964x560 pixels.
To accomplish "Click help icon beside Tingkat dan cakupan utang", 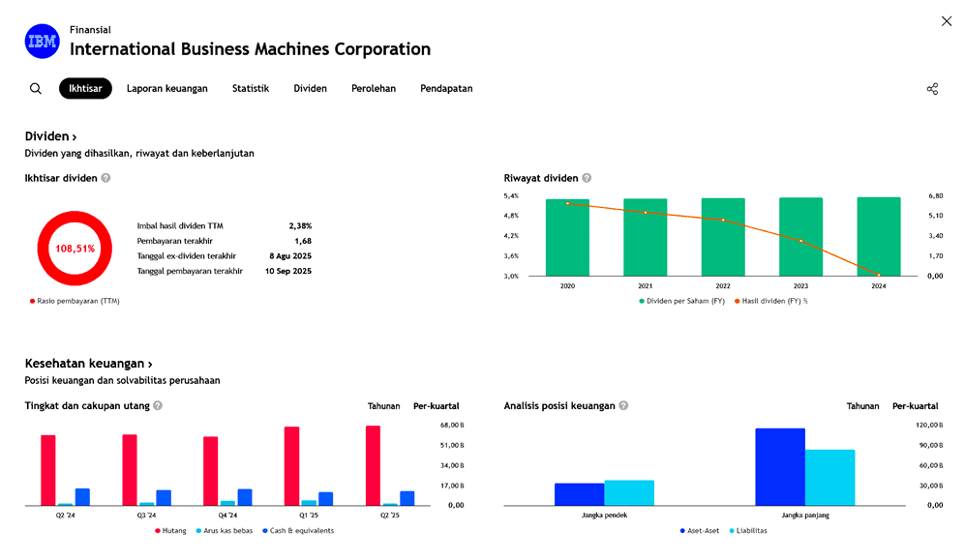I will [x=158, y=406].
